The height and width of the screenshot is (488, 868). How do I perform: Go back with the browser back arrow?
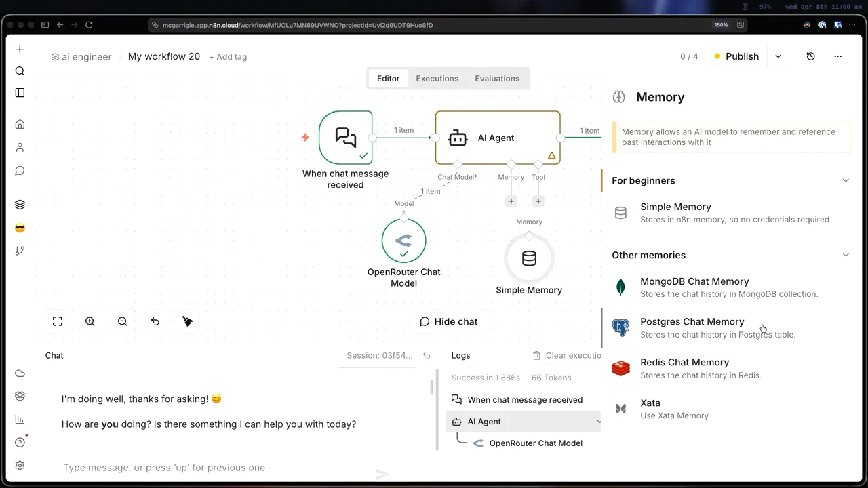pos(60,25)
